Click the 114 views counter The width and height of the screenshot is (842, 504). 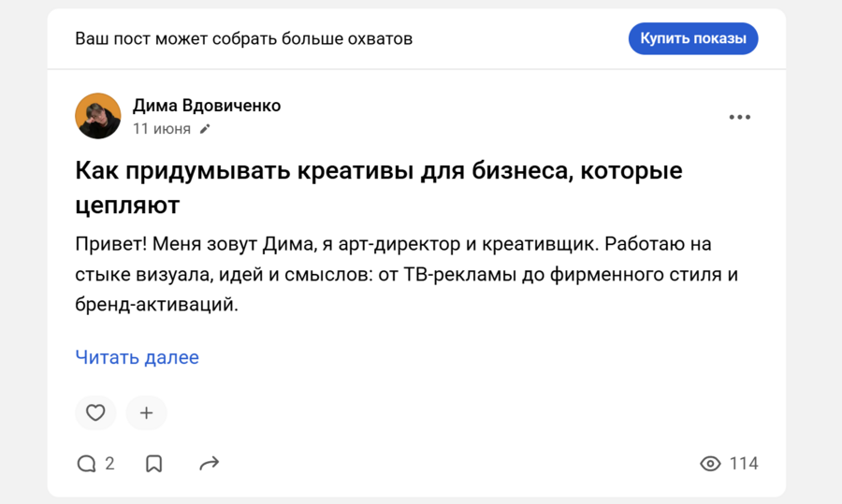click(744, 464)
